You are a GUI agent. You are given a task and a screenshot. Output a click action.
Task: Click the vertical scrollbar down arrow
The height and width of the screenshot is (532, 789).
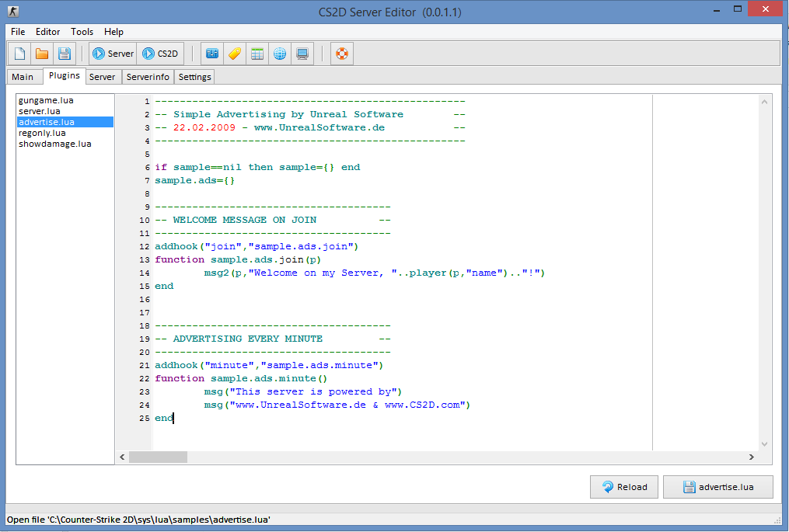click(x=764, y=444)
